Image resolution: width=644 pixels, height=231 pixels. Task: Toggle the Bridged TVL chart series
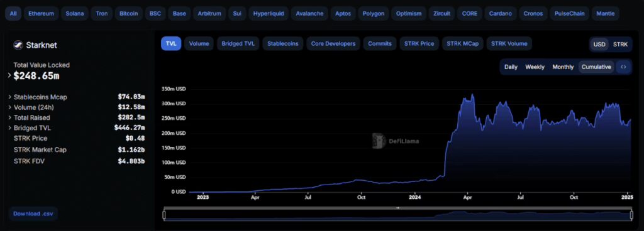238,43
